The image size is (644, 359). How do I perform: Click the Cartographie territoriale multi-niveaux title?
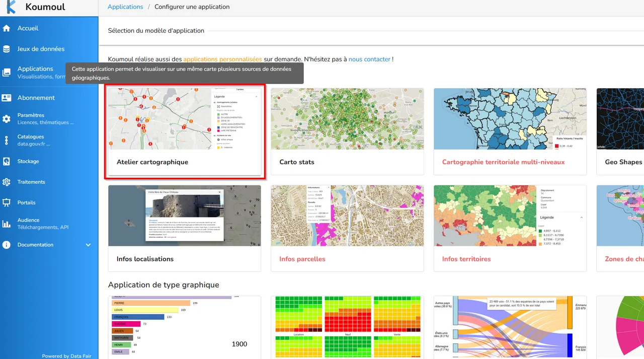point(503,162)
